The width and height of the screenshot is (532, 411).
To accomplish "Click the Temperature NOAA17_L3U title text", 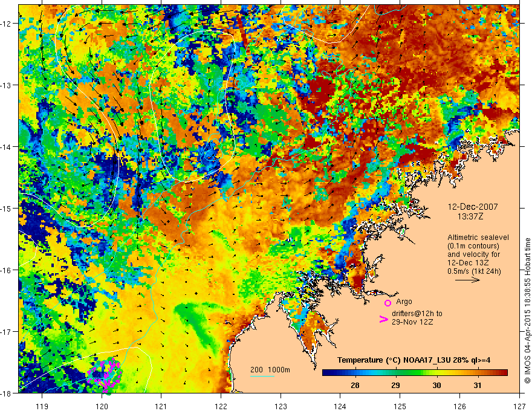I will 414,360.
